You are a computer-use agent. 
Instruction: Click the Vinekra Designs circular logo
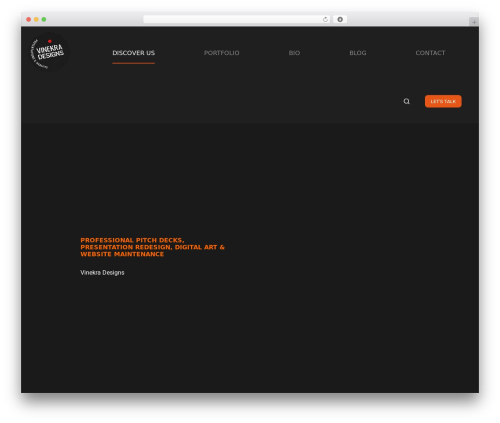[49, 52]
